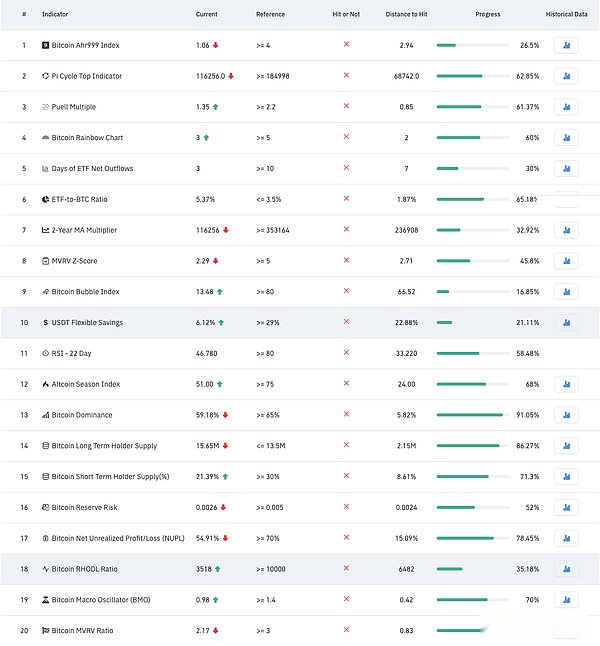
Task: Click the Current column header
Action: pos(206,14)
